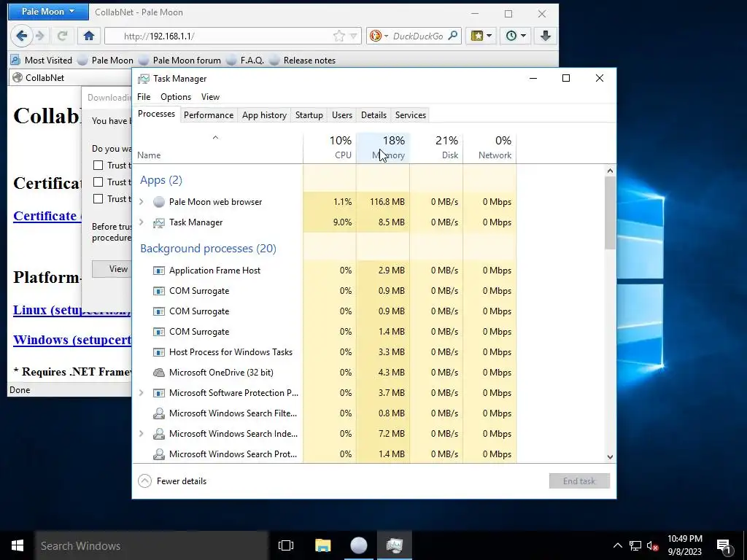The image size is (747, 560).
Task: Sort processes by the Network column header
Action: 489,147
